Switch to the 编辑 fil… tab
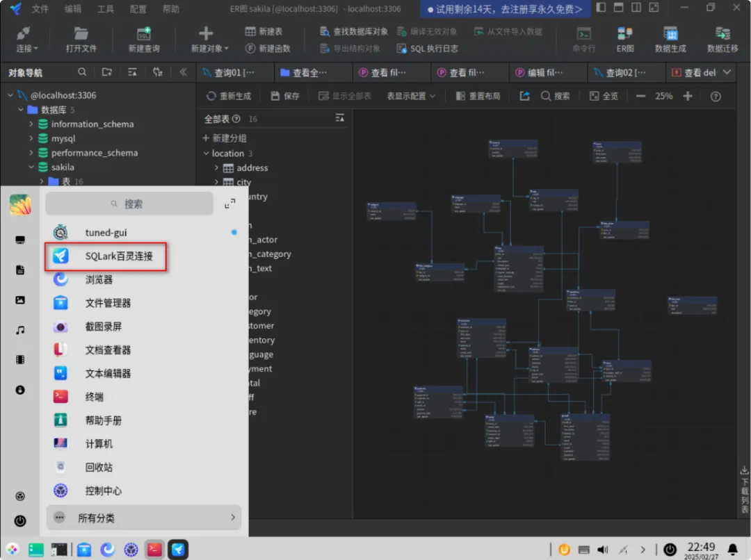Image resolution: width=751 pixels, height=560 pixels. click(x=547, y=73)
